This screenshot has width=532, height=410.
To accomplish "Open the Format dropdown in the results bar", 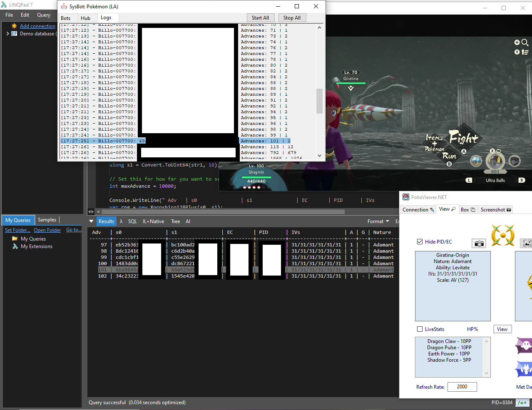I will [378, 221].
